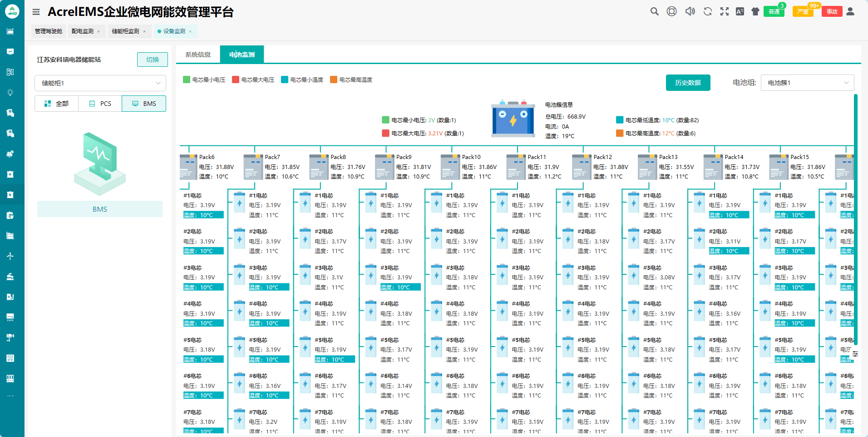Click Pack8 #3 cell voltage 3.1V

[x=329, y=278]
